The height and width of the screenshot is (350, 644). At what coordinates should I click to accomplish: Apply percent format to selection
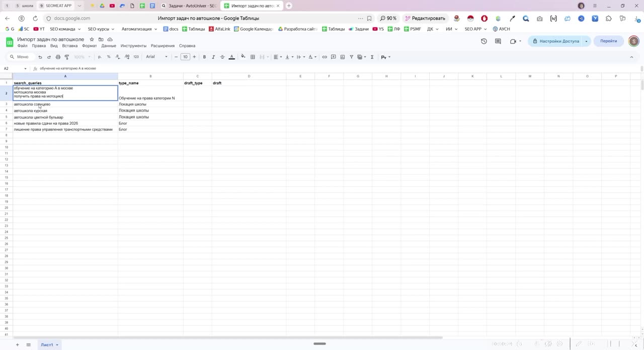point(109,57)
